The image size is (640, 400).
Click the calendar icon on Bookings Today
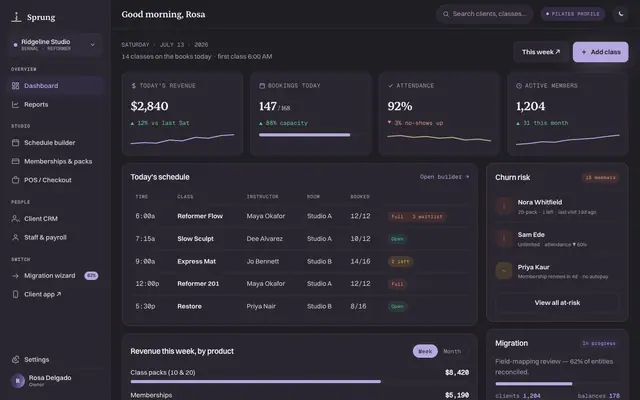click(x=262, y=86)
